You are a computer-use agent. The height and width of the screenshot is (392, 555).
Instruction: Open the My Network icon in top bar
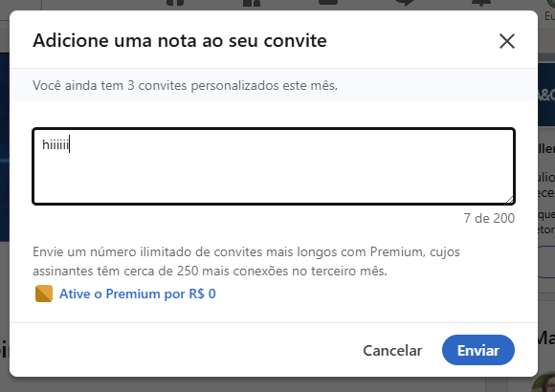tap(252, 3)
